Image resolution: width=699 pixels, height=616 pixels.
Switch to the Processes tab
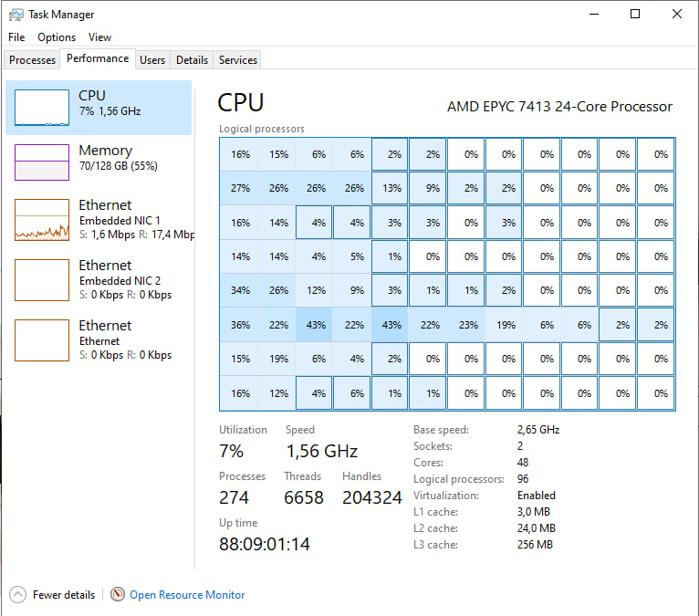(32, 59)
